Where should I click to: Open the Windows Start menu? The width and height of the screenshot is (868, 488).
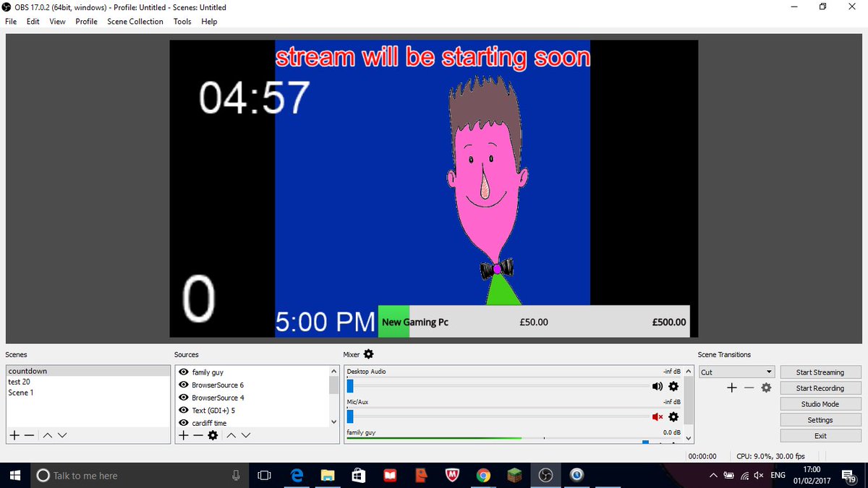(x=15, y=475)
